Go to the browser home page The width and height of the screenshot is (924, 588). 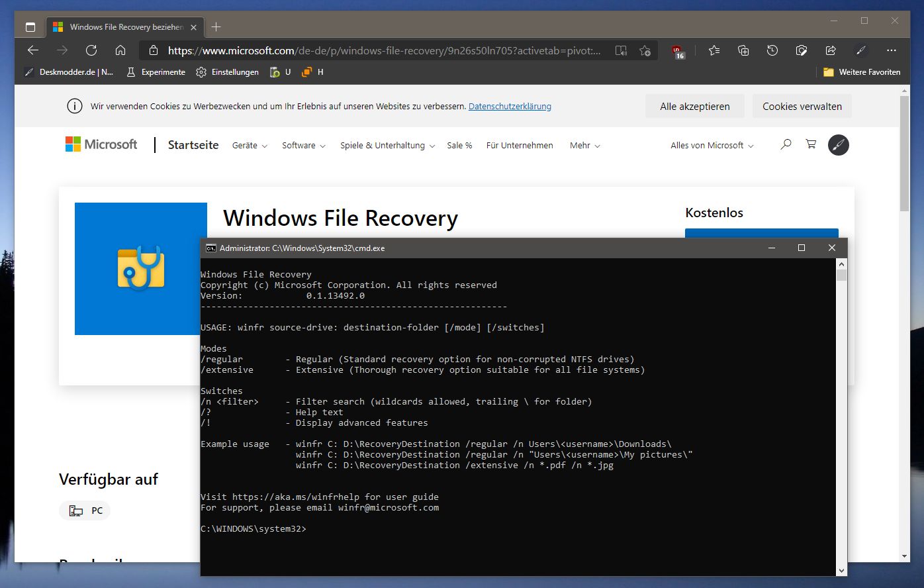[x=120, y=50]
